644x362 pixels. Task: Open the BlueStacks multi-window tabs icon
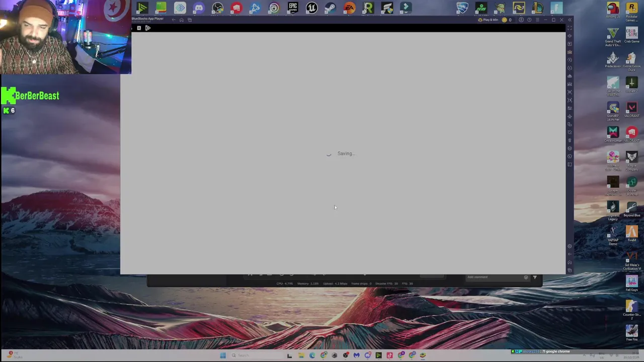190,20
